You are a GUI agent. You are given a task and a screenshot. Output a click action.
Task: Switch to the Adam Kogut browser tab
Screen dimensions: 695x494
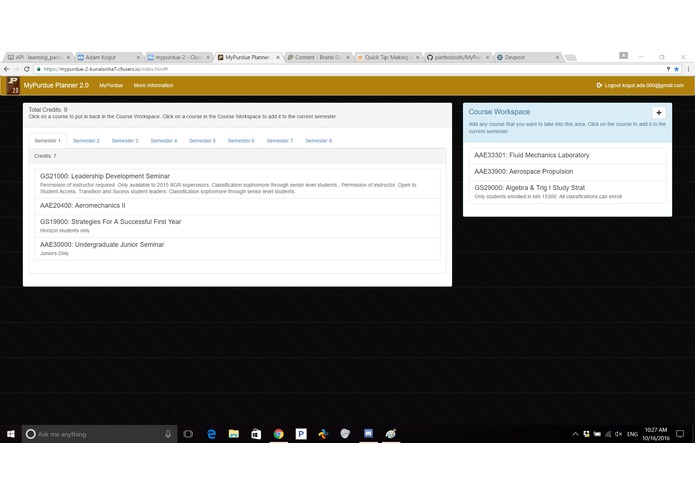coord(108,57)
